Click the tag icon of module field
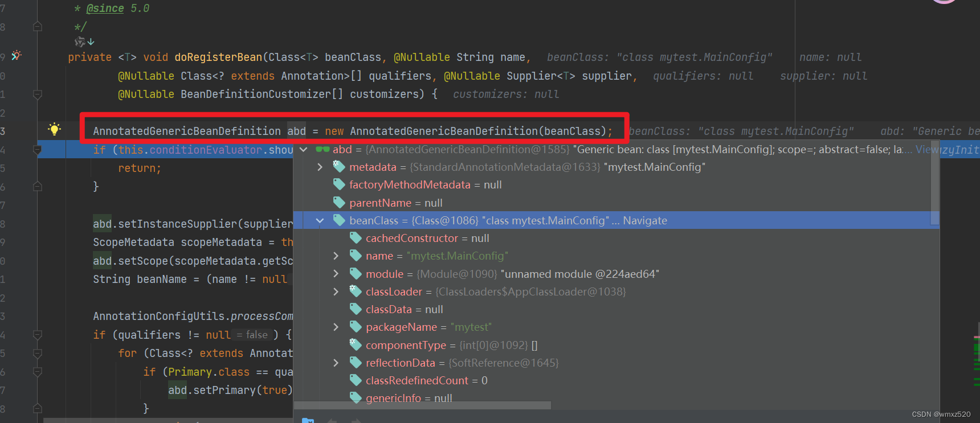This screenshot has height=423, width=980. click(x=356, y=273)
